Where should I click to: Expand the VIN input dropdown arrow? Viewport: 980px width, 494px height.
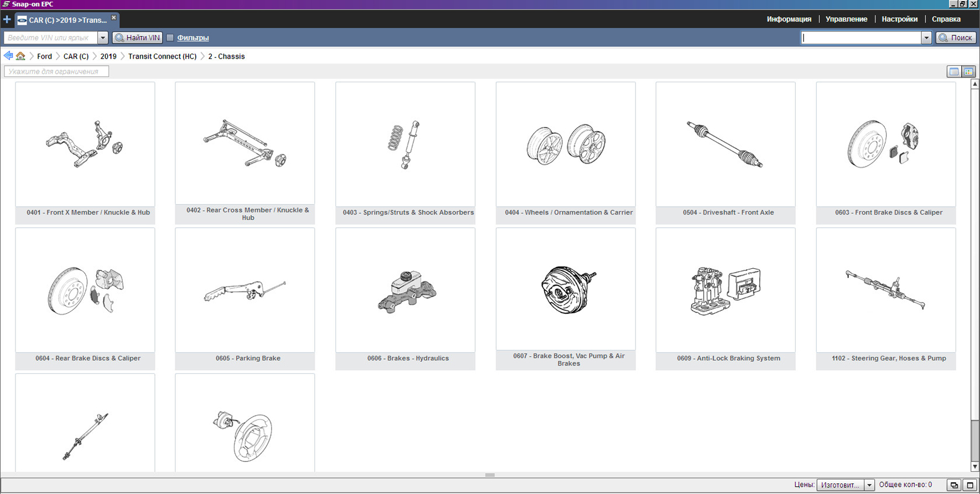[x=102, y=38]
